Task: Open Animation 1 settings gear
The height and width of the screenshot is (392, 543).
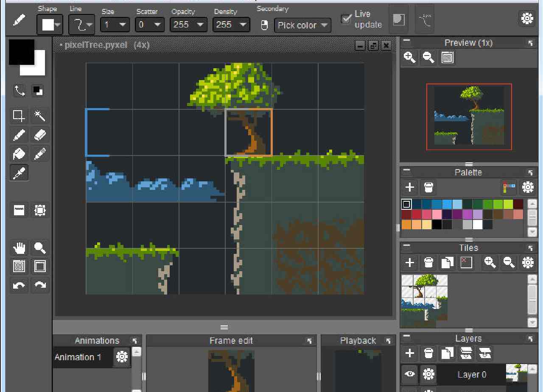Action: 122,357
